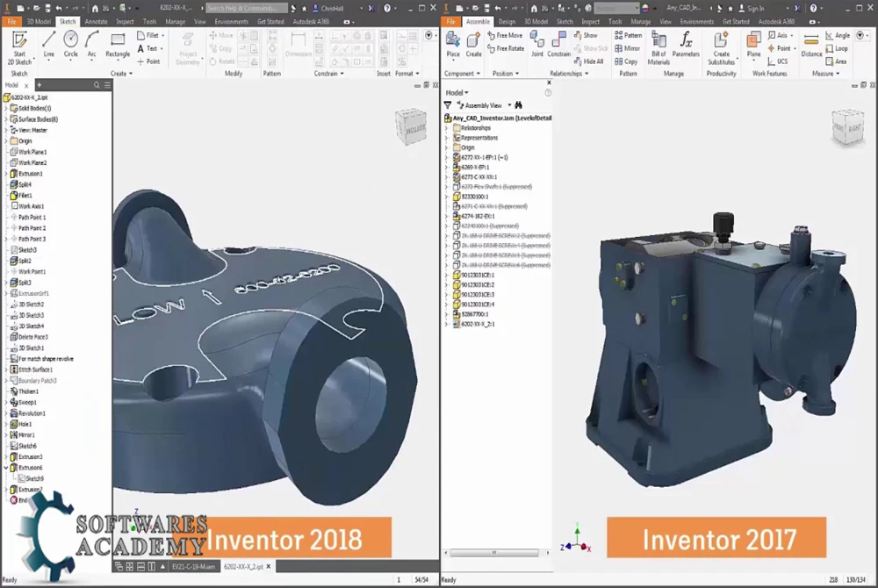
Task: Click ViewCube in part window
Action: [411, 126]
